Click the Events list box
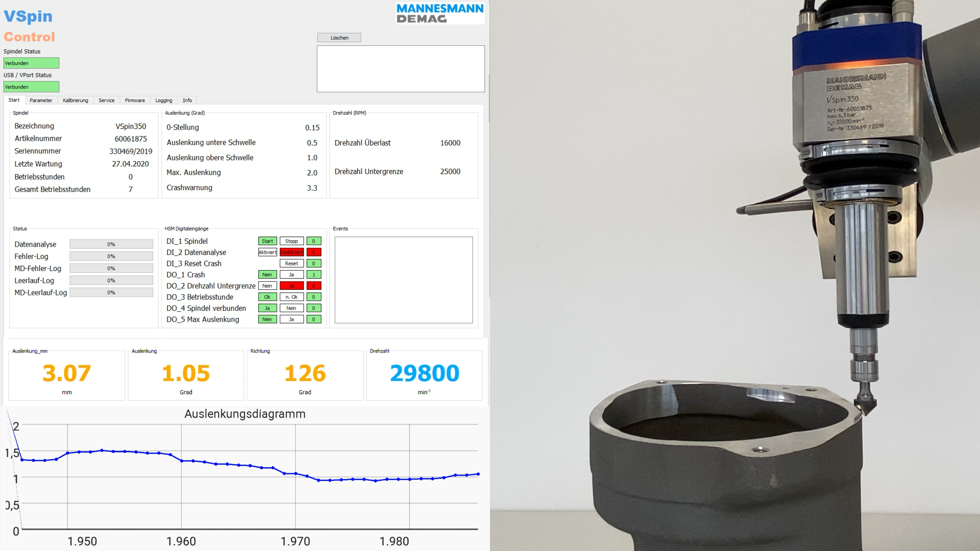The width and height of the screenshot is (980, 551). [x=404, y=280]
